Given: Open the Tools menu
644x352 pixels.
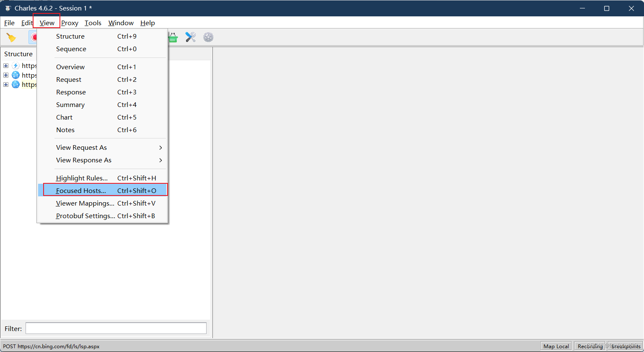Looking at the screenshot, I should [93, 23].
